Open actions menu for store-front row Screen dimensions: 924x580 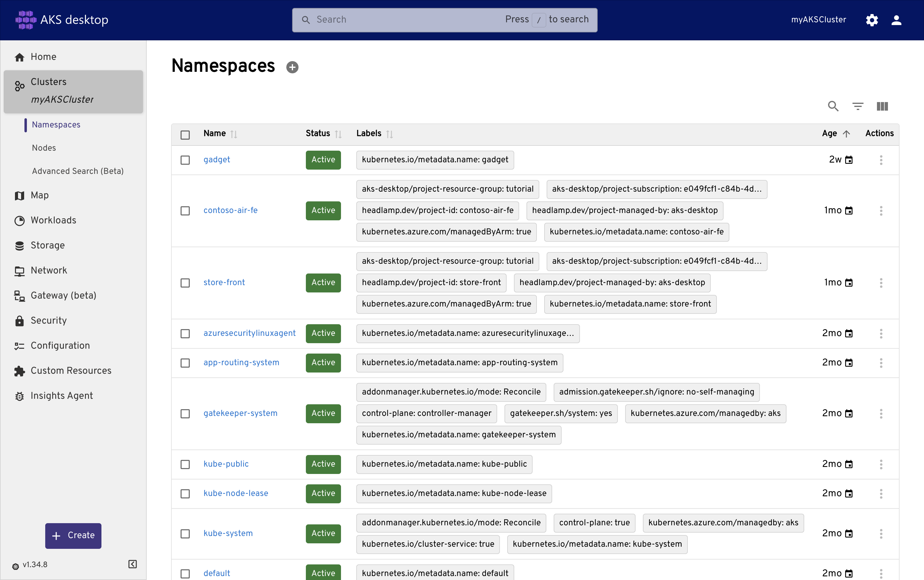tap(881, 283)
